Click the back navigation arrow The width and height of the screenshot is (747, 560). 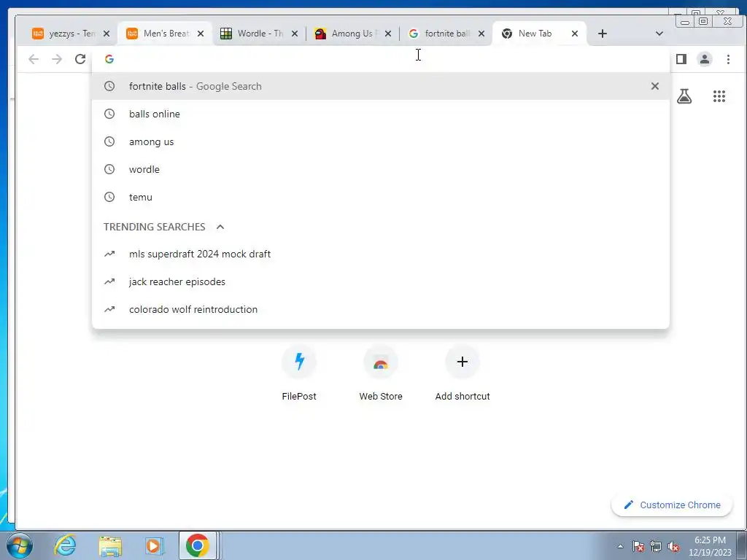[x=34, y=59]
